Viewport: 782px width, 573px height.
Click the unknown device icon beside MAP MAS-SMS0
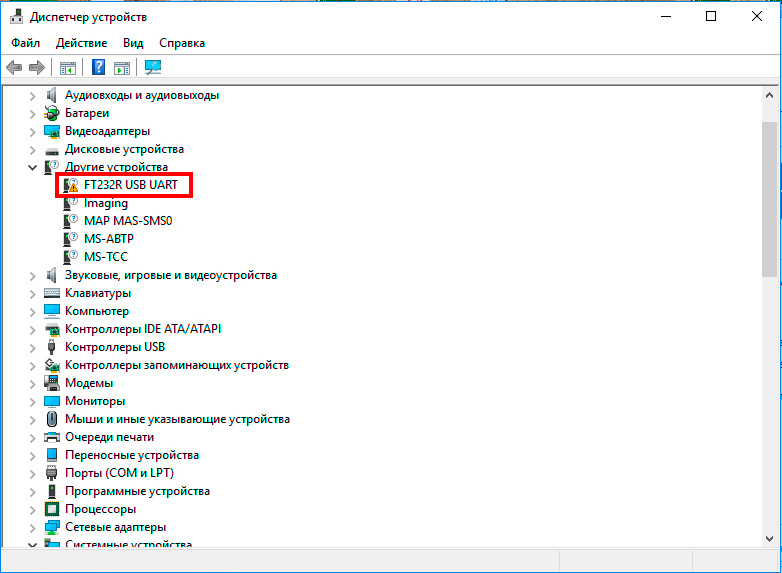(71, 221)
